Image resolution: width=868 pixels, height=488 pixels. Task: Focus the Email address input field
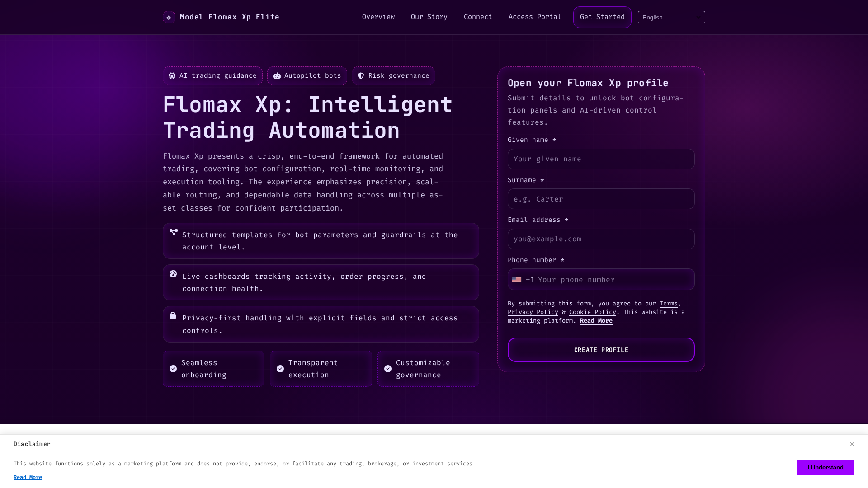601,239
